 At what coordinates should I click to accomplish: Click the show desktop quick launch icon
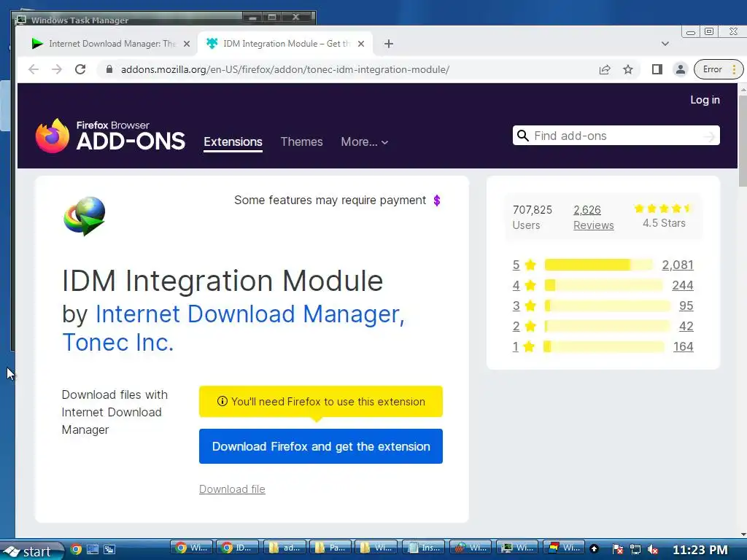pyautogui.click(x=93, y=550)
